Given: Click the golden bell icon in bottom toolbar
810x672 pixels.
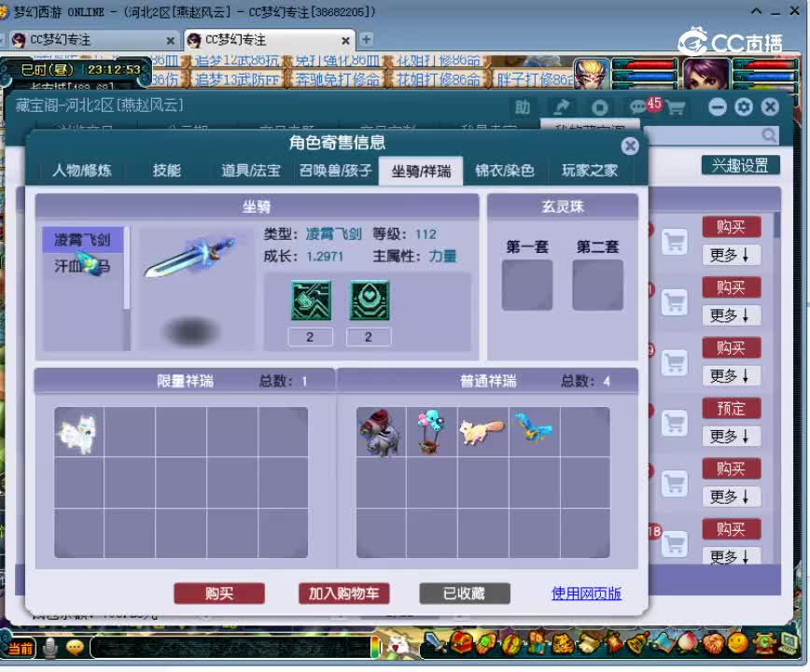Looking at the screenshot, I should 637,643.
